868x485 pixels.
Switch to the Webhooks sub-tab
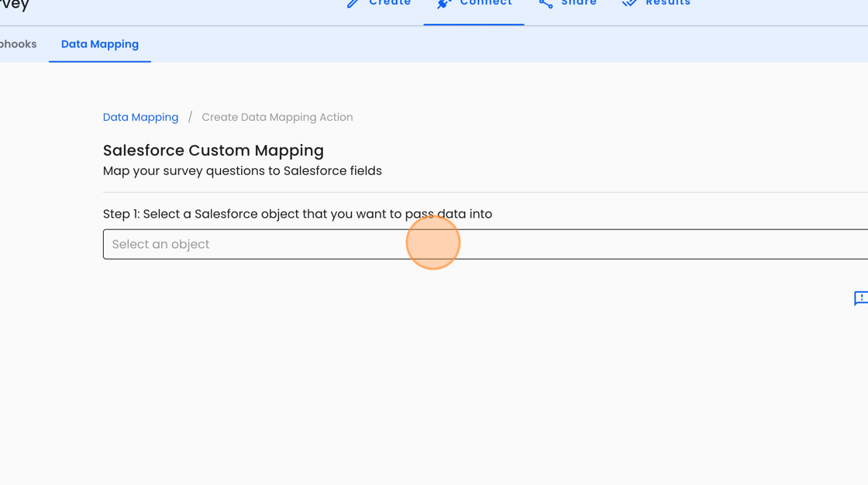tap(18, 44)
